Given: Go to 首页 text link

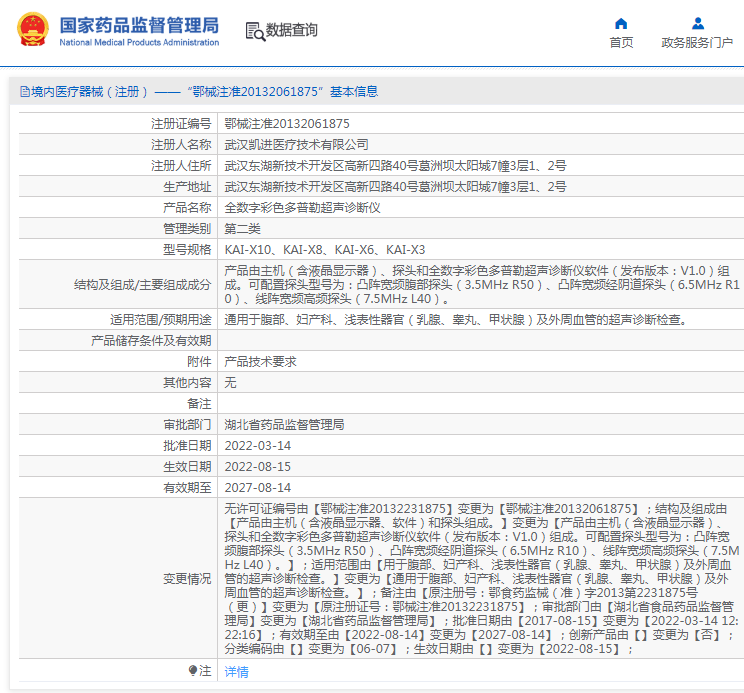Looking at the screenshot, I should point(621,43).
